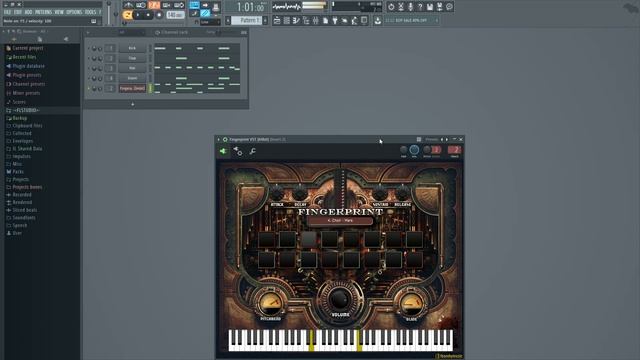Open the playlist view icon
This screenshot has width=640, height=360.
click(x=277, y=20)
